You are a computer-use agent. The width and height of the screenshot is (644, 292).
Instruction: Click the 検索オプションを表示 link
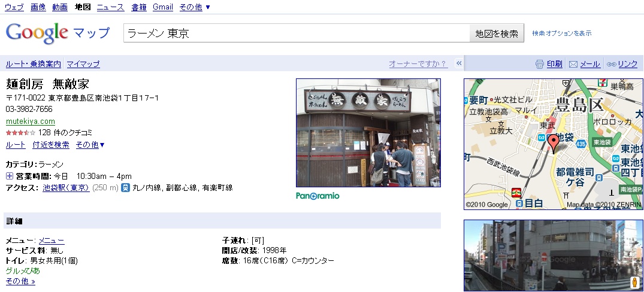point(562,34)
